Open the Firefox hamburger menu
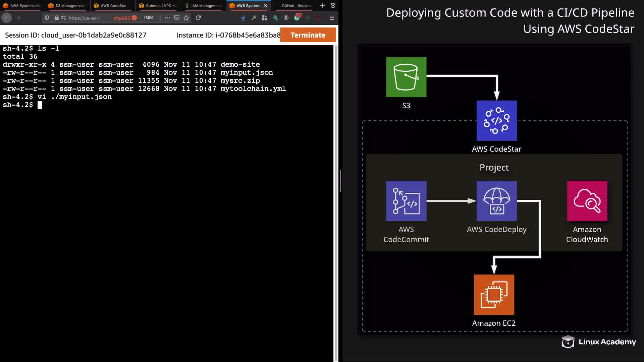Screen dimensions: 644x362 tap(332, 18)
